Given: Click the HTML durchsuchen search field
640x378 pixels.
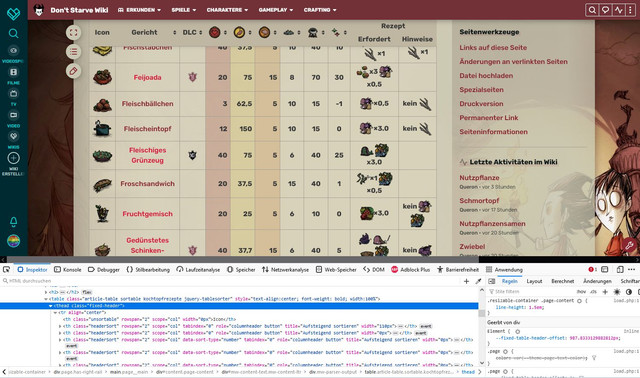Looking at the screenshot, I should pos(233,281).
